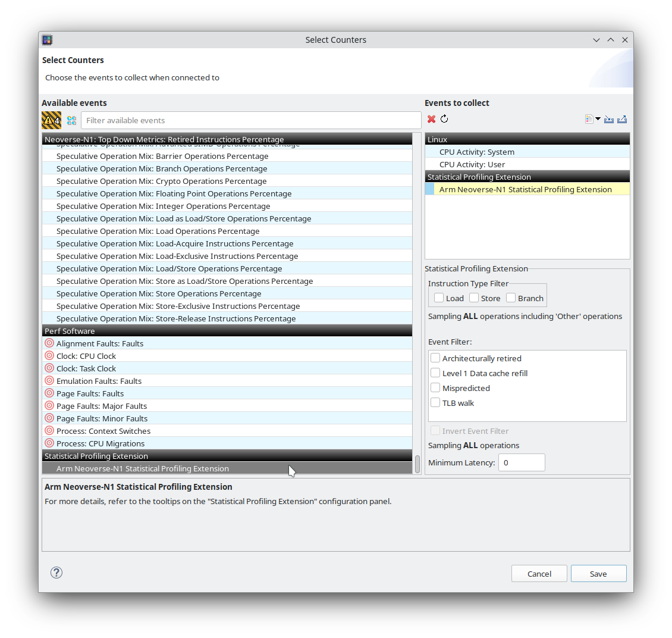The image size is (672, 638).
Task: Check the Mispredicted event filter
Action: pyautogui.click(x=435, y=387)
